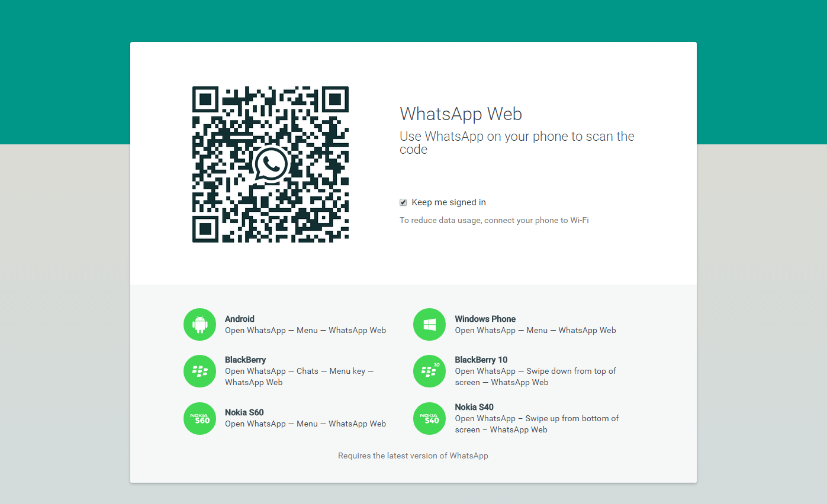
Task: Click the BlackBerry 10 logo icon
Action: (x=429, y=371)
